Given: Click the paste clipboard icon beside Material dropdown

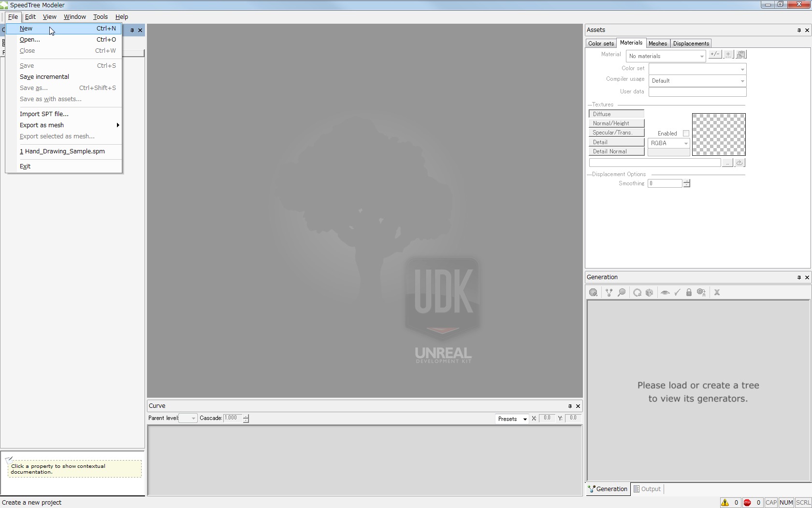Looking at the screenshot, I should 741,55.
